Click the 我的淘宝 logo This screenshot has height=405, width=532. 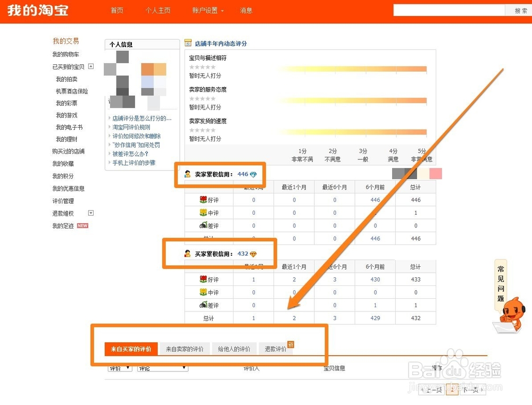point(38,11)
